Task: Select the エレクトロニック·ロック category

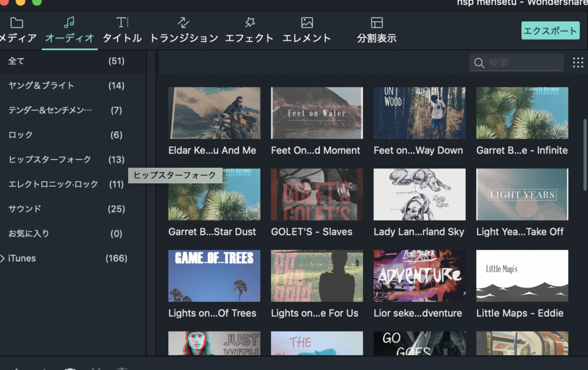Action: point(73,184)
